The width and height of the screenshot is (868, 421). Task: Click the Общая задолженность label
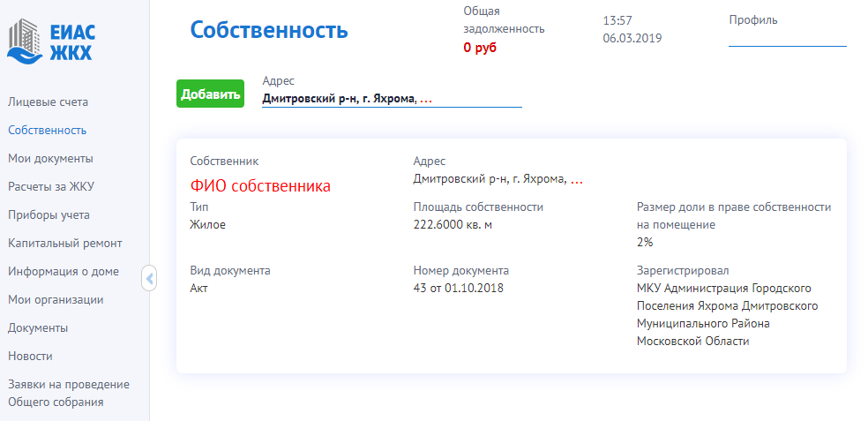tap(504, 20)
